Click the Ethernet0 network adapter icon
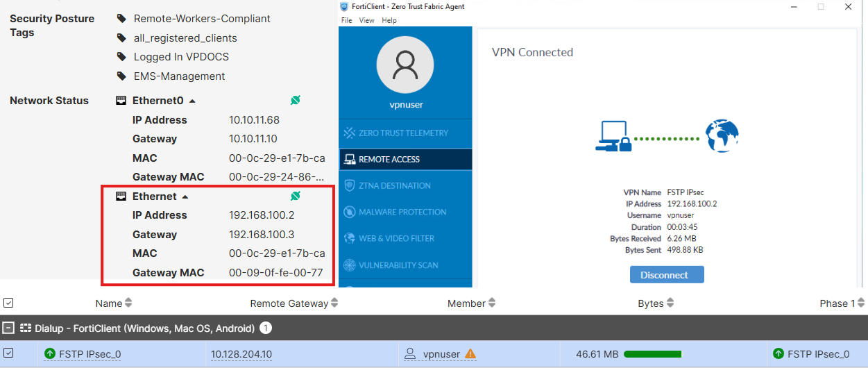868x368 pixels. point(121,101)
